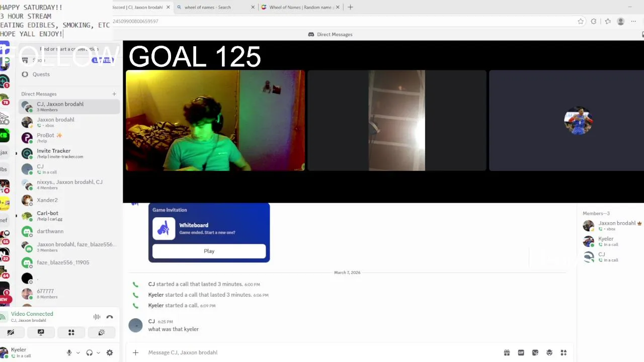Open the soundboard in the call panel
Screen dimensions: 644x362
[101, 332]
